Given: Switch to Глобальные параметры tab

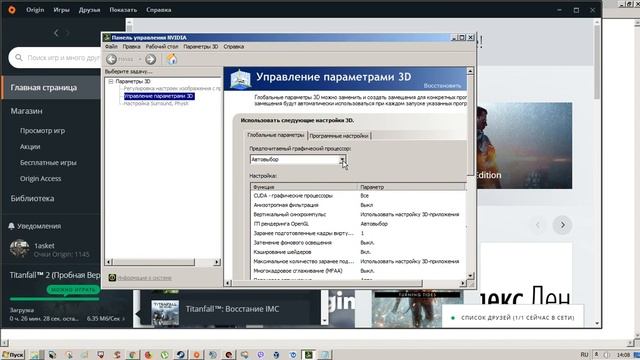Looking at the screenshot, I should coord(276,135).
